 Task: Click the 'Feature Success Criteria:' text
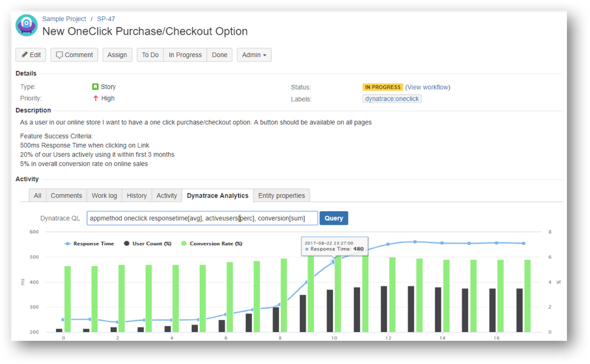57,136
